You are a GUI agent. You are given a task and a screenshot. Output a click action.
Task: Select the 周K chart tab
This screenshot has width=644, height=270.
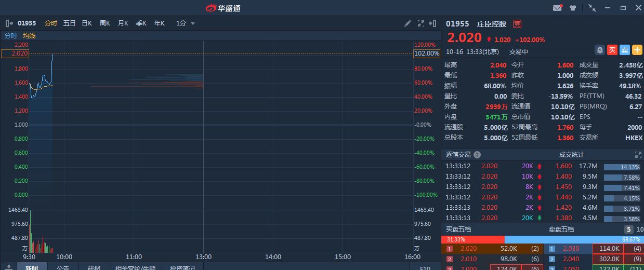[105, 23]
